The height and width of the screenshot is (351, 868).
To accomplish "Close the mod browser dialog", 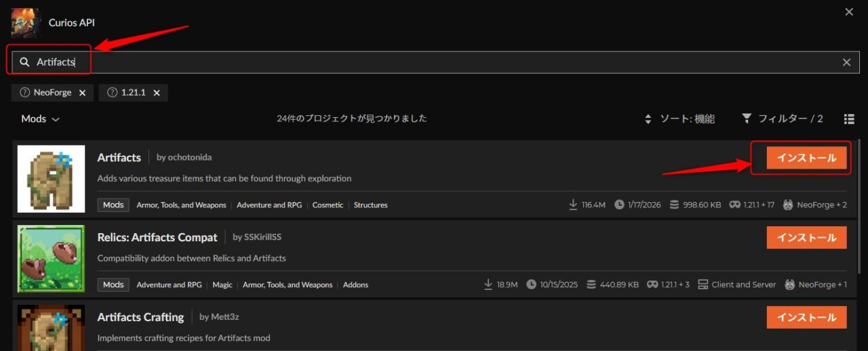I will pyautogui.click(x=849, y=12).
